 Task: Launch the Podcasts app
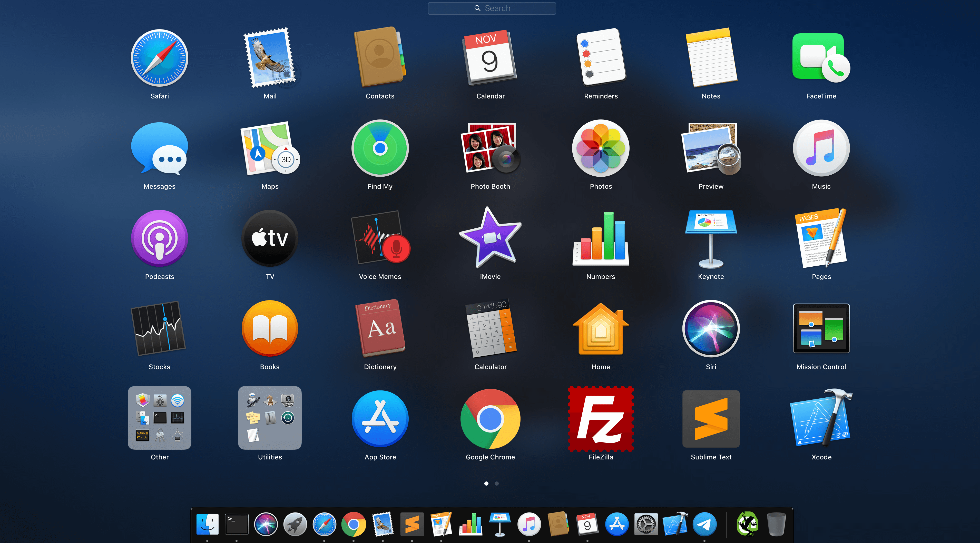click(x=159, y=238)
